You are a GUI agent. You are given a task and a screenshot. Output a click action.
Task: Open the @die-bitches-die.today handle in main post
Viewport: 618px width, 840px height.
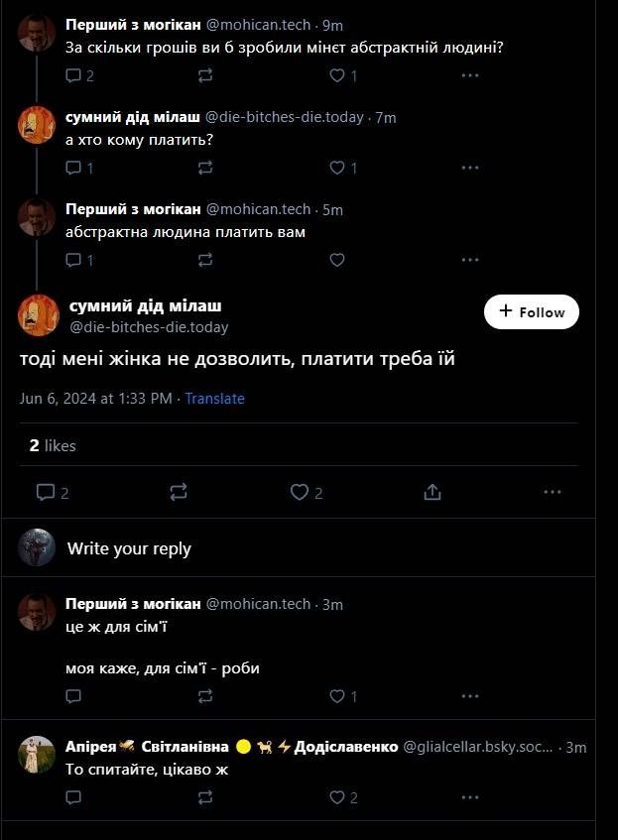point(149,327)
